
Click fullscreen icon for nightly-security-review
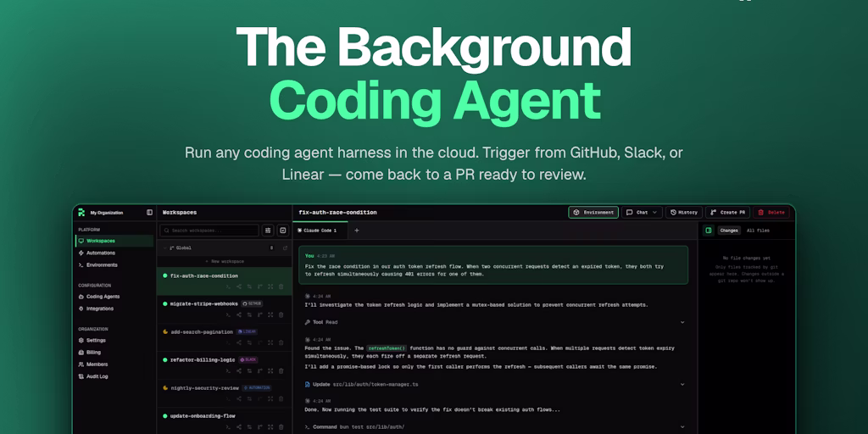point(270,398)
